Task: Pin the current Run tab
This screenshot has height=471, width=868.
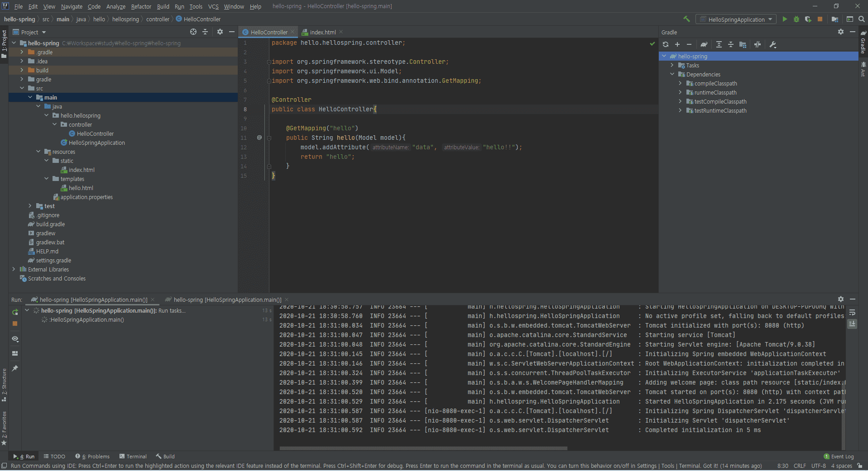Action: 15,368
